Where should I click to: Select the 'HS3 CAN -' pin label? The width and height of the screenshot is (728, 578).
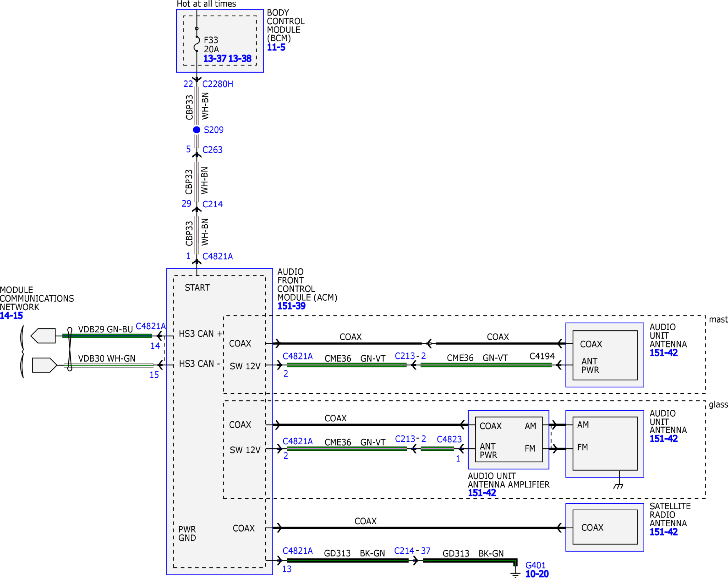(x=200, y=364)
